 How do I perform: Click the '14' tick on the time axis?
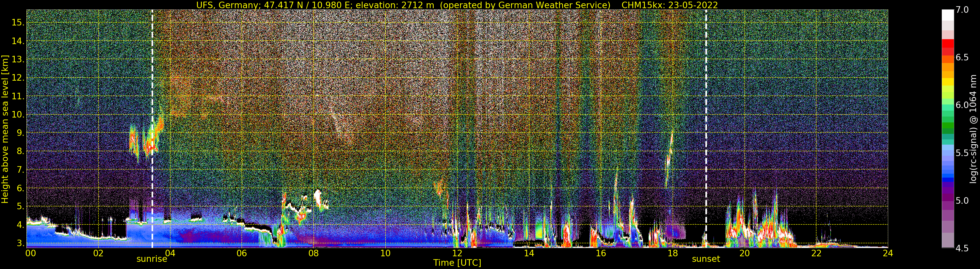point(529,253)
